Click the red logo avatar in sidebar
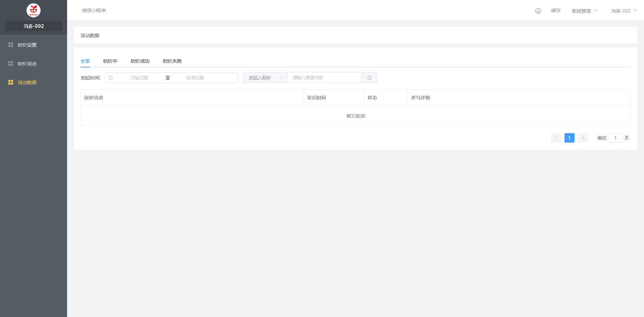 pos(34,10)
